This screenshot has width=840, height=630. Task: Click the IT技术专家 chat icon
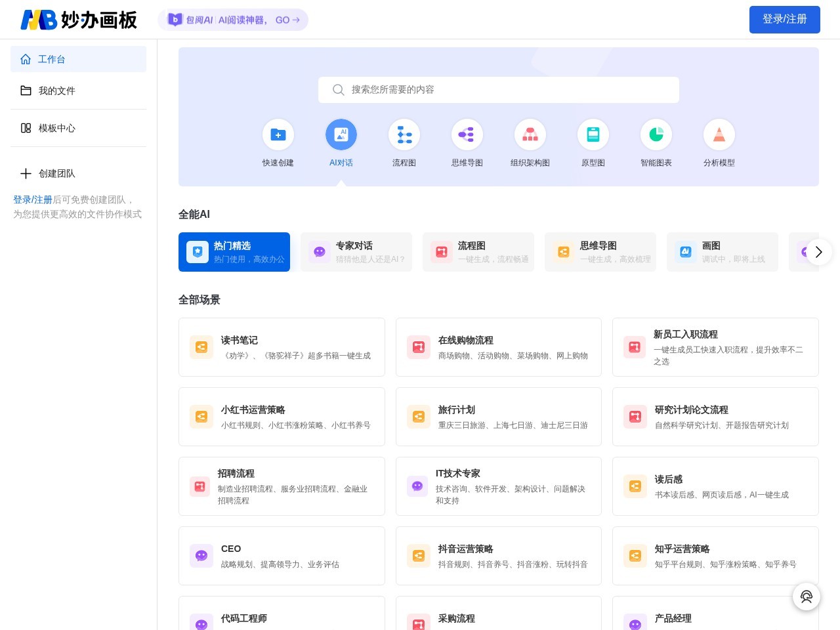coord(417,486)
